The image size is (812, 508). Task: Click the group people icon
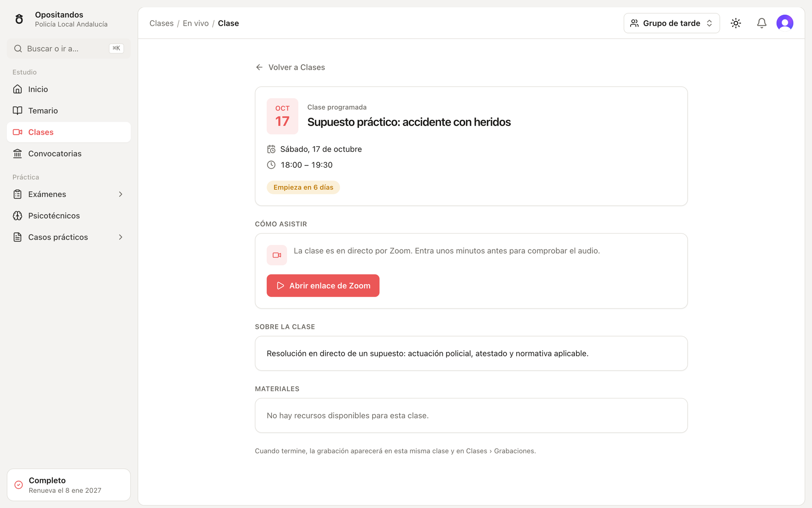(x=634, y=23)
